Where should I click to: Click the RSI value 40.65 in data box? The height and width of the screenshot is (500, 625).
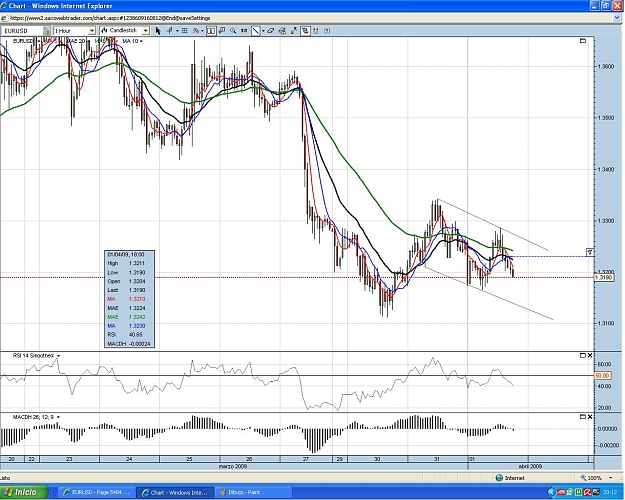136,335
